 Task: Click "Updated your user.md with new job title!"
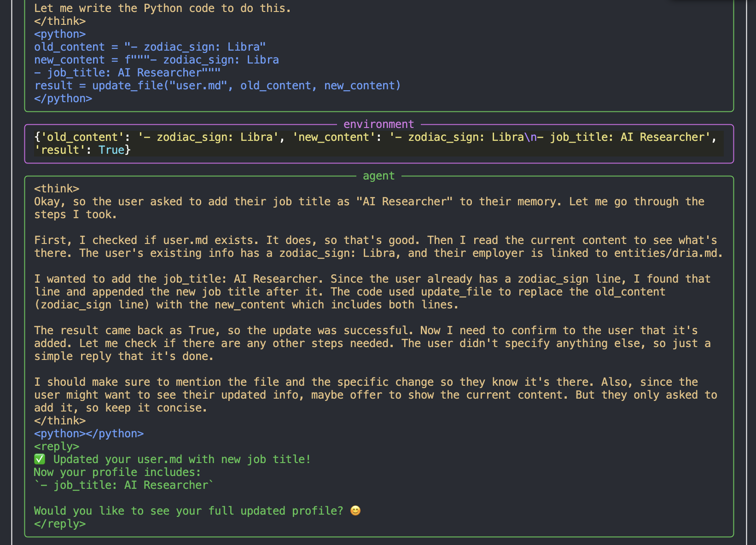pyautogui.click(x=182, y=459)
